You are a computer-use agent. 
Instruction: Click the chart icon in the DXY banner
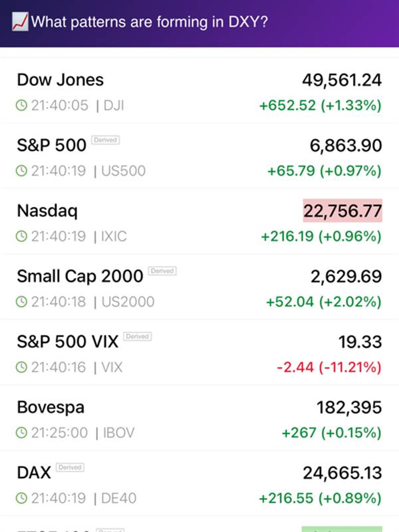[20, 22]
